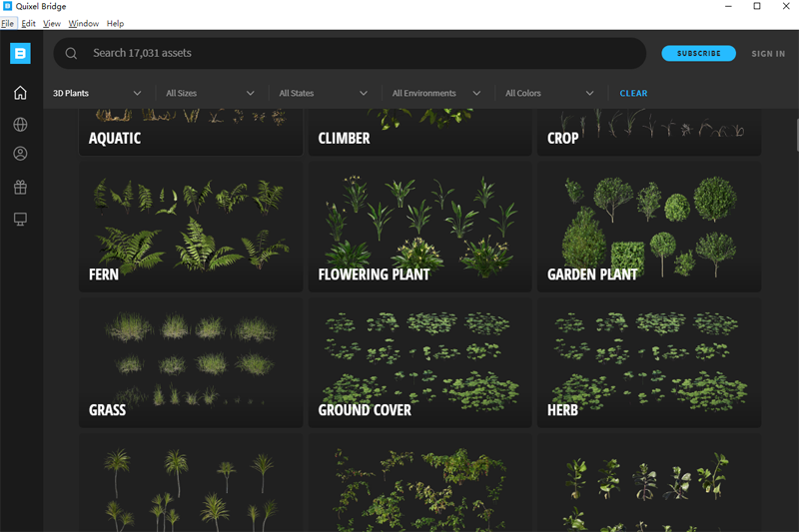
Task: Open the Help menu
Action: (x=115, y=23)
